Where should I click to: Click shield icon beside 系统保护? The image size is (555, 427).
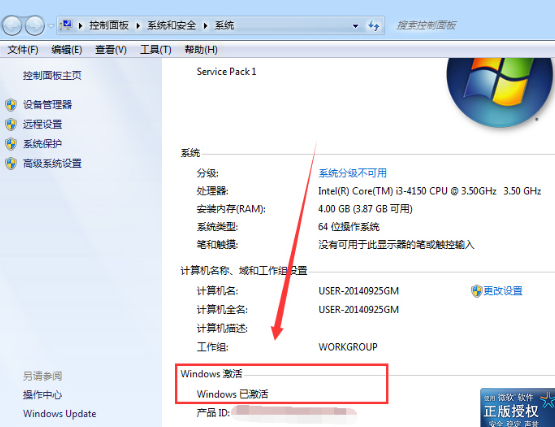tap(11, 144)
